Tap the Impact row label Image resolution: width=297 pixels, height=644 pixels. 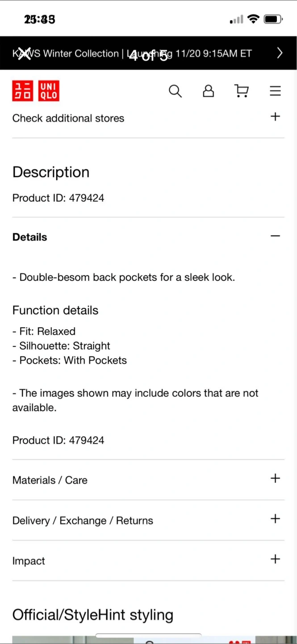(29, 561)
